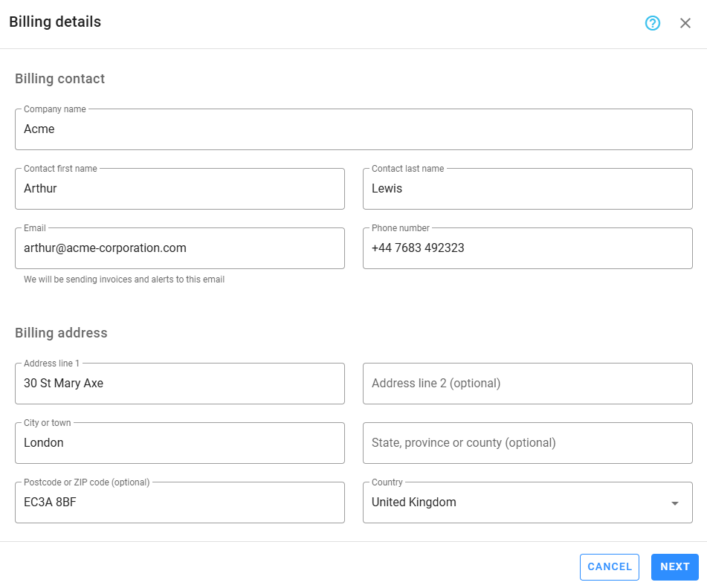Edit the City or town field

tap(180, 443)
